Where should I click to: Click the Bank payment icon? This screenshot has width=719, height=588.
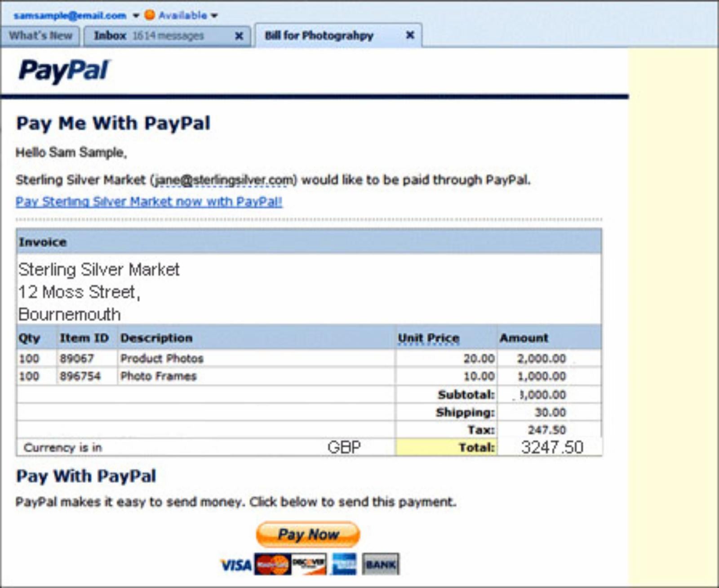380,564
